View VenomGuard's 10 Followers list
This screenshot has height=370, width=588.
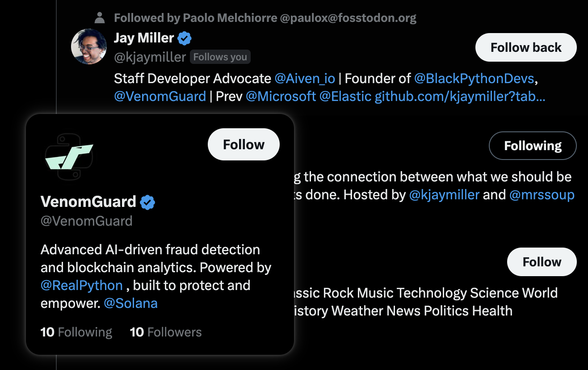tap(166, 332)
